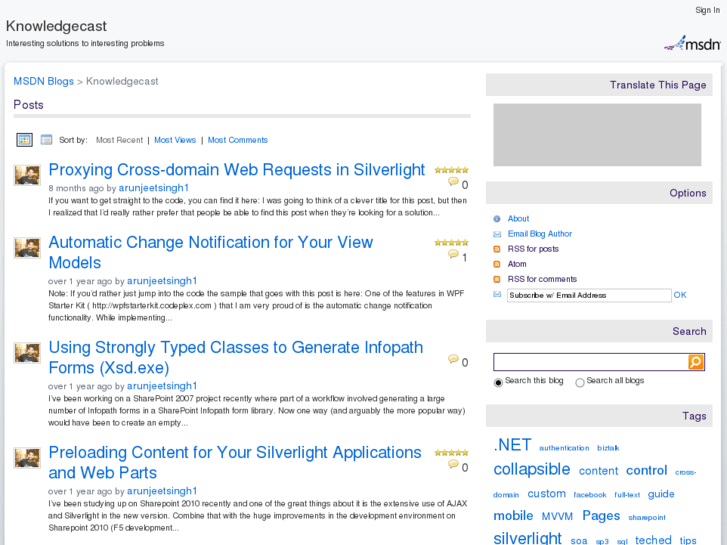Open the Automatic Change Notification post title
This screenshot has width=727, height=545.
click(x=210, y=252)
